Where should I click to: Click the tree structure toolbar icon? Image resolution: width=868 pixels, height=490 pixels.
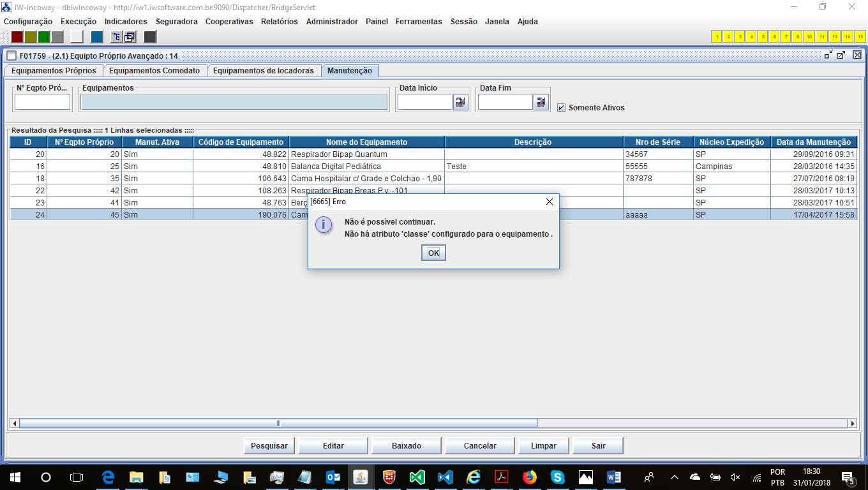click(x=116, y=36)
